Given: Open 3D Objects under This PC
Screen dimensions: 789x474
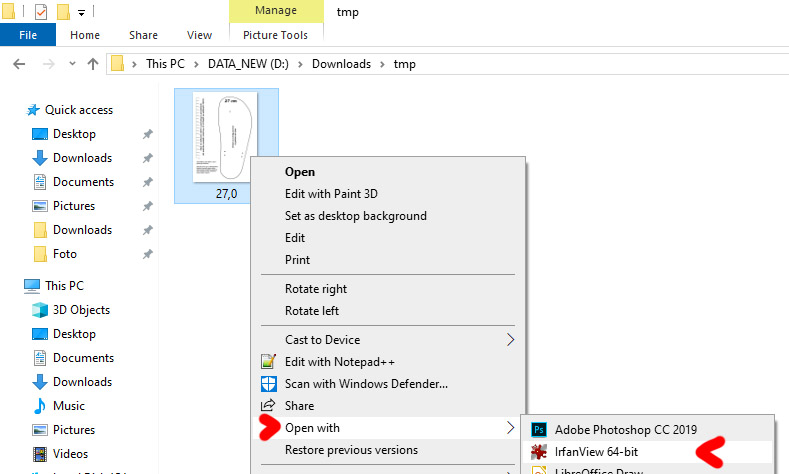Looking at the screenshot, I should (82, 309).
